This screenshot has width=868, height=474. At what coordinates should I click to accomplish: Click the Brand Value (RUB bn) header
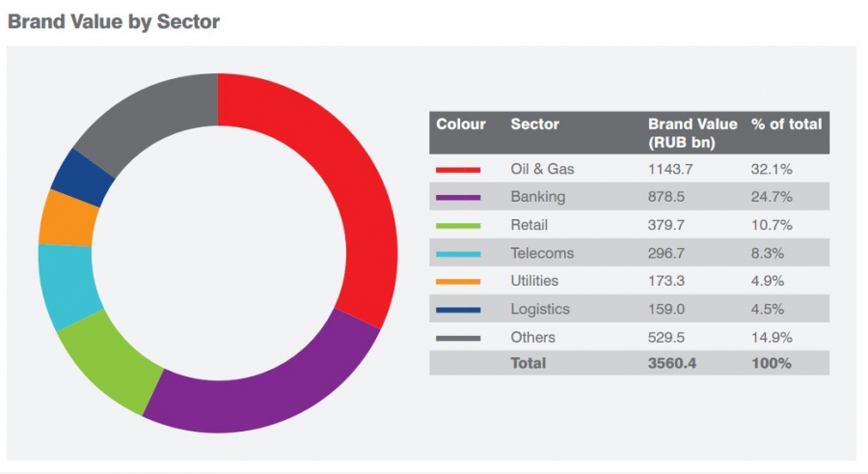pos(692,133)
